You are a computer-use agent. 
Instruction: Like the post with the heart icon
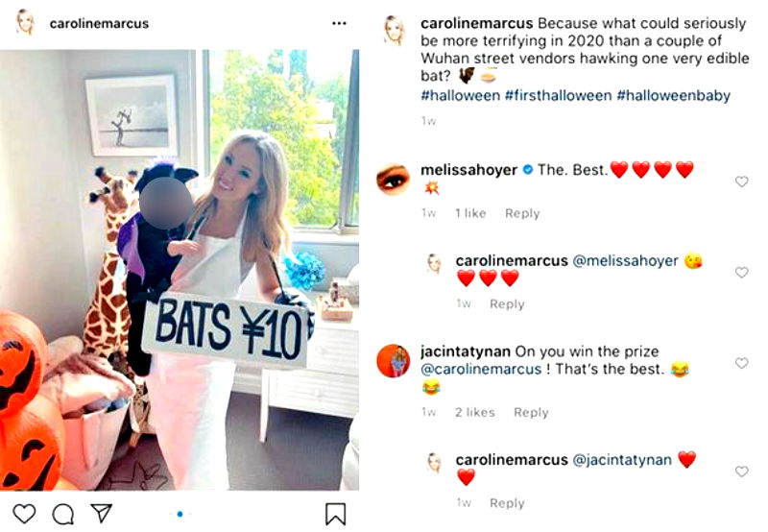click(24, 514)
